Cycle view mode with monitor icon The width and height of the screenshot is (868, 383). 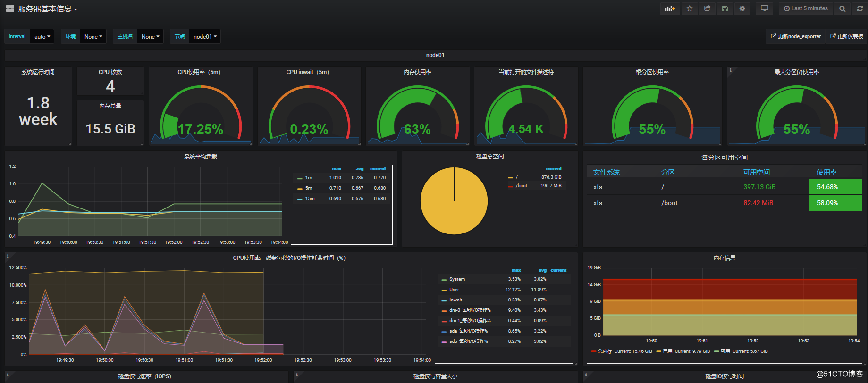[x=765, y=8]
